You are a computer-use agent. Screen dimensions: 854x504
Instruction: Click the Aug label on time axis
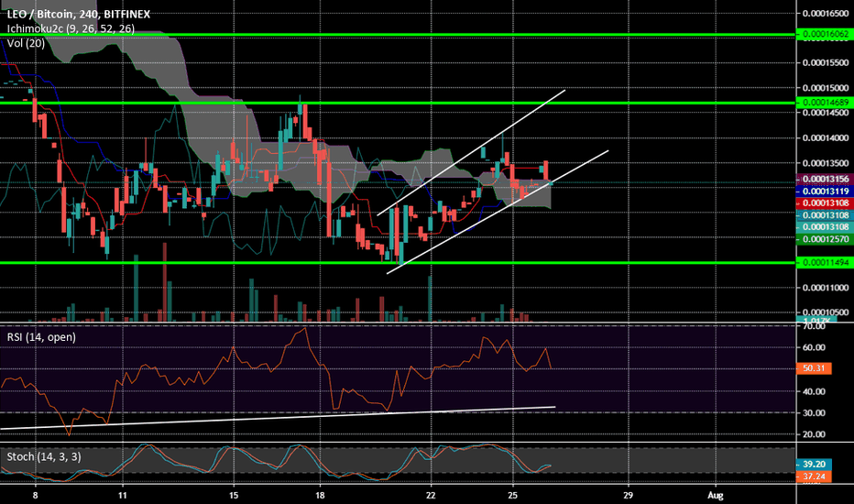pyautogui.click(x=715, y=495)
